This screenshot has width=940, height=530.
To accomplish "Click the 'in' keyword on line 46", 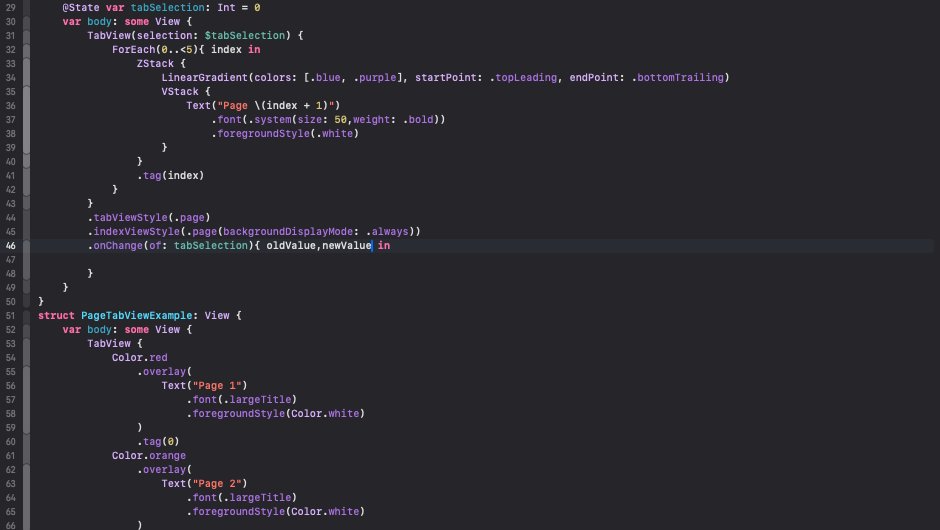I will (384, 246).
